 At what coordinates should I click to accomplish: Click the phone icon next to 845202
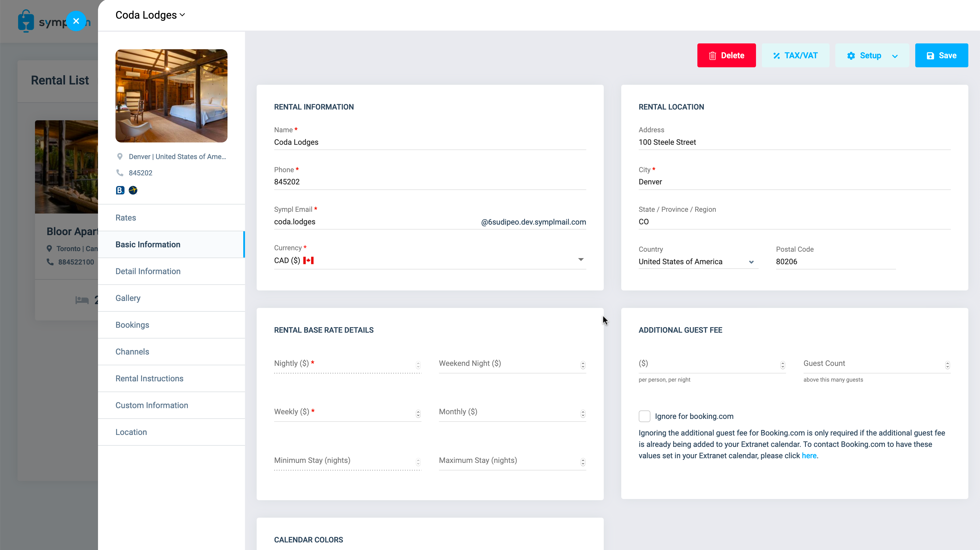(x=120, y=173)
